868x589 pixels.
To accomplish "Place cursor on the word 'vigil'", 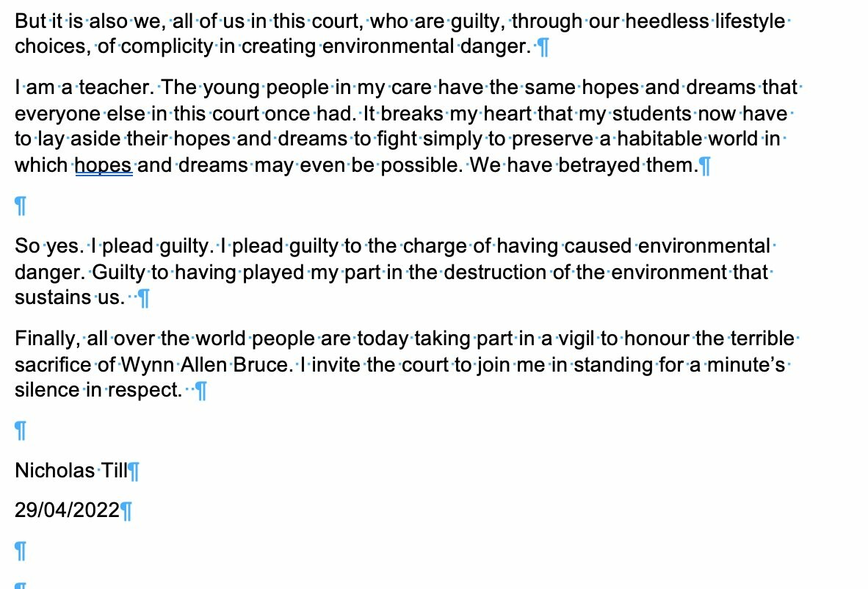I will (576, 339).
